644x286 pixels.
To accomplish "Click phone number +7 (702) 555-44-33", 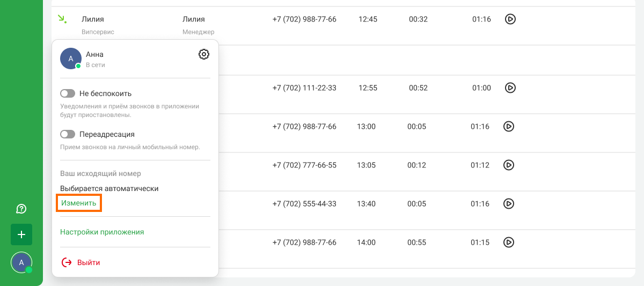I will pyautogui.click(x=304, y=204).
